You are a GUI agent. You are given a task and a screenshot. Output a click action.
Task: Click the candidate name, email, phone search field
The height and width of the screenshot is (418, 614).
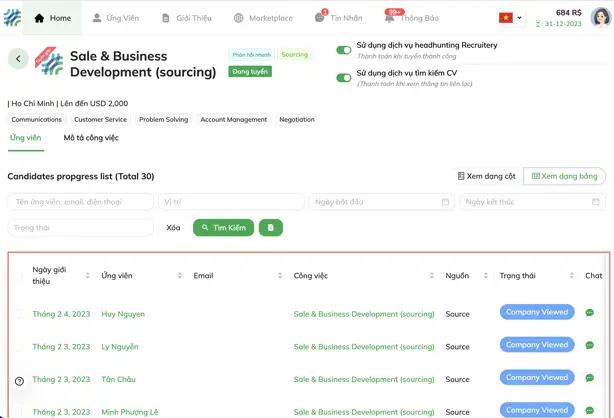click(x=80, y=202)
